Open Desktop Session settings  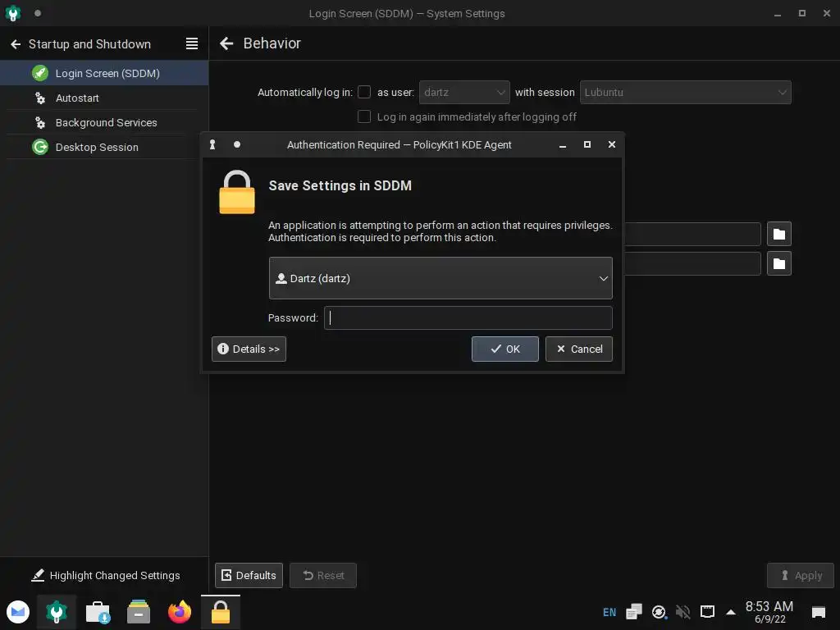click(x=104, y=148)
